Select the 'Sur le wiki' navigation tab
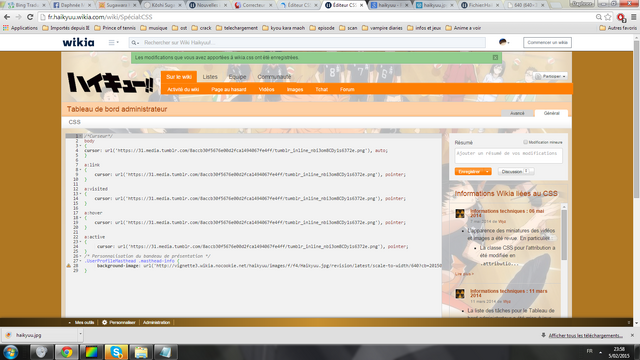The height and width of the screenshot is (360, 640). (179, 77)
